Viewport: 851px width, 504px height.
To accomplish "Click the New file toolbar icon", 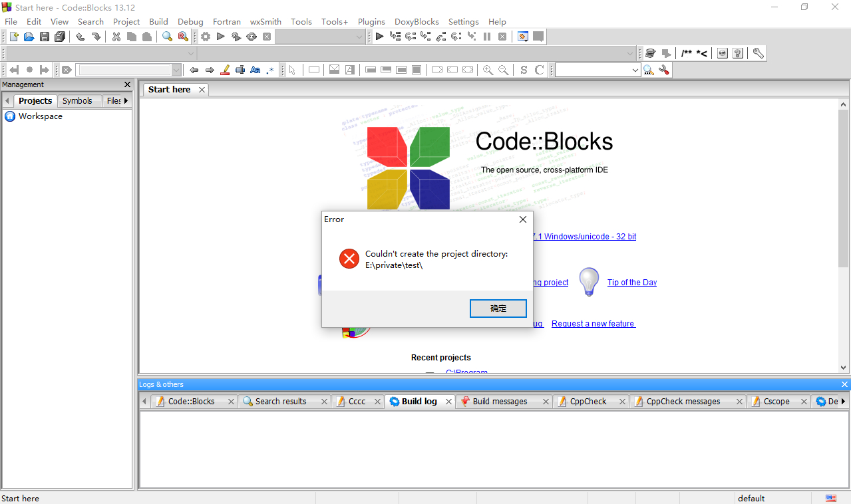I will (x=13, y=37).
